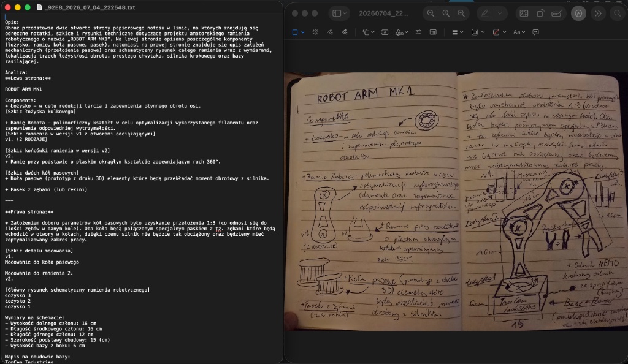The height and width of the screenshot is (364, 628).
Task: Open search in Preview window
Action: click(617, 13)
